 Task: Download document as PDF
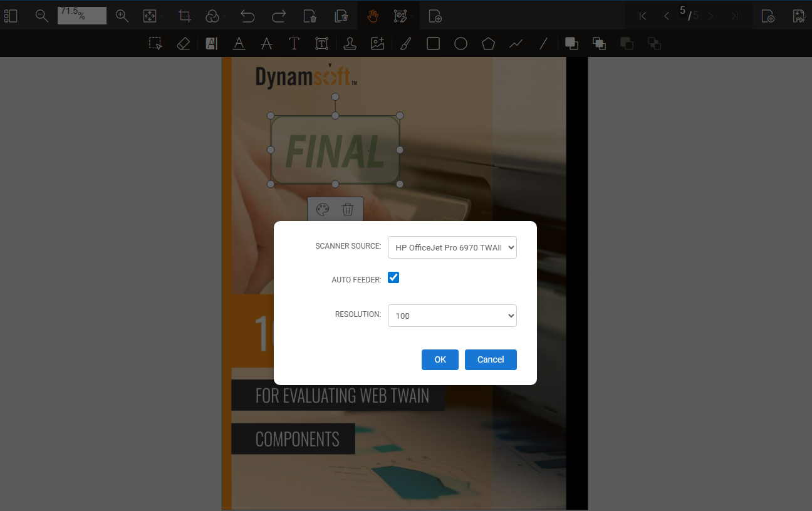tap(799, 16)
